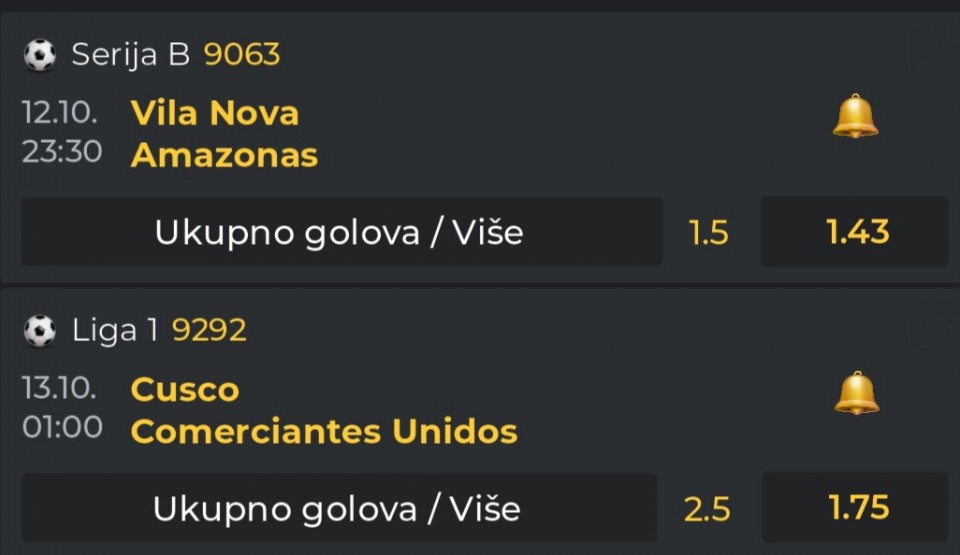
Task: Pick the 1.75 odds button
Action: click(857, 508)
